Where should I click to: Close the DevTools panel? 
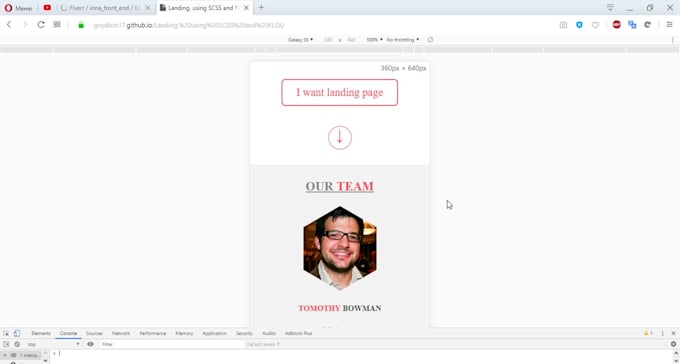point(673,333)
